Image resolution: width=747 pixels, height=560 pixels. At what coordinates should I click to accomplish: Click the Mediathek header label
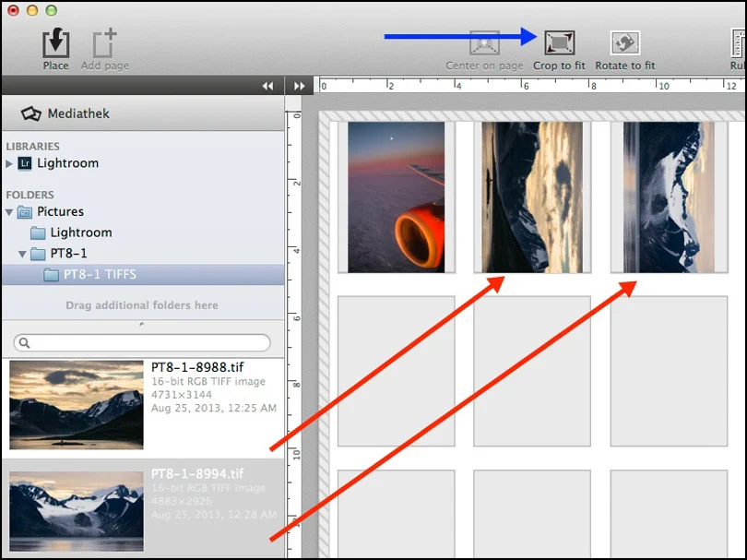(x=78, y=113)
